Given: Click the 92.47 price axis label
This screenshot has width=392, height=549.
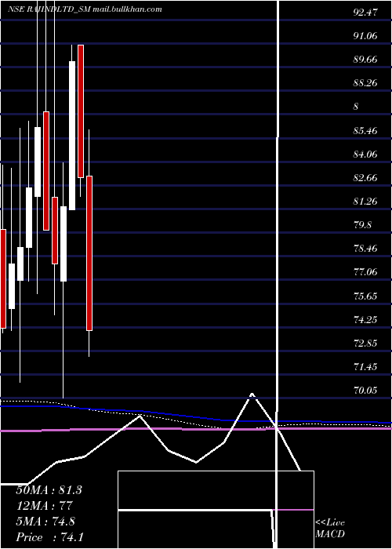Looking at the screenshot, I should tap(365, 13).
